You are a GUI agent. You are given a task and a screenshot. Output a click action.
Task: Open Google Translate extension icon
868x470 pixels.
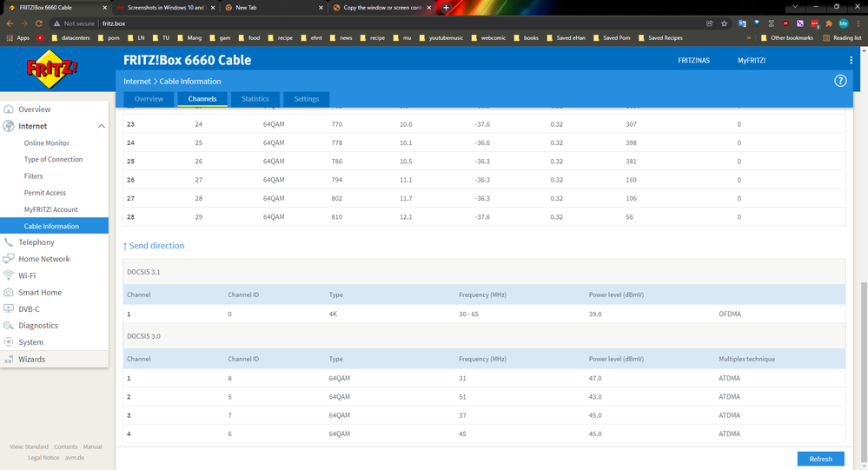pyautogui.click(x=742, y=23)
